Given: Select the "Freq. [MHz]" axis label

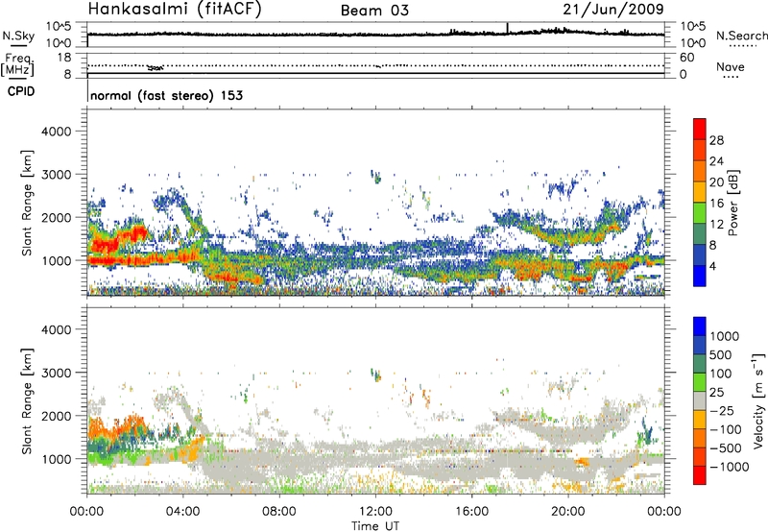Looking at the screenshot, I should pyautogui.click(x=18, y=64).
